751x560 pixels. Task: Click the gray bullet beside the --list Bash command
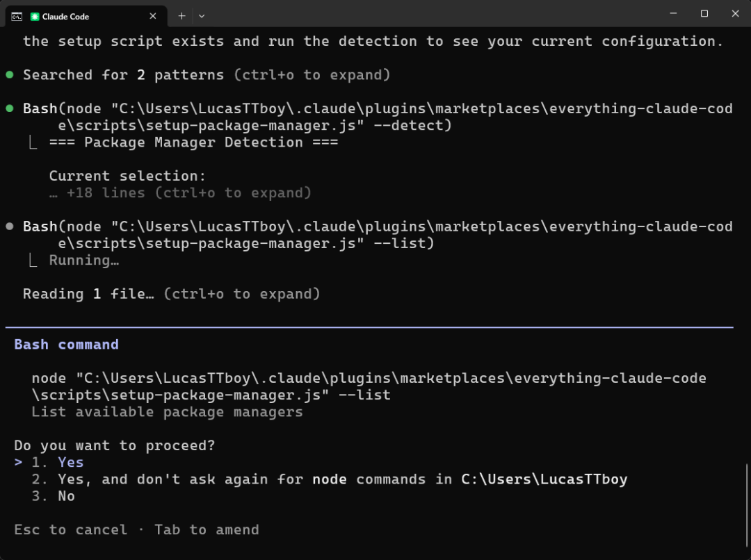[x=10, y=227]
